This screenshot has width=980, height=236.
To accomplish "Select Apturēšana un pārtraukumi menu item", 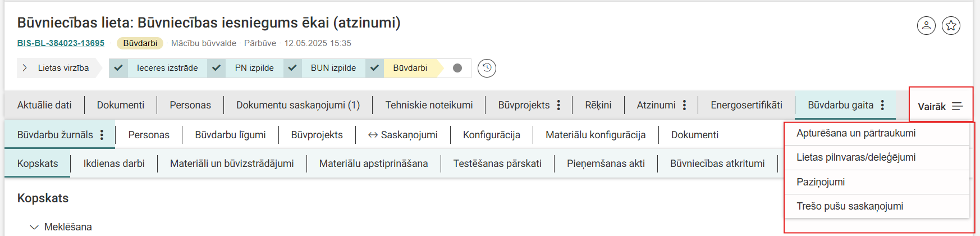I will click(x=856, y=133).
